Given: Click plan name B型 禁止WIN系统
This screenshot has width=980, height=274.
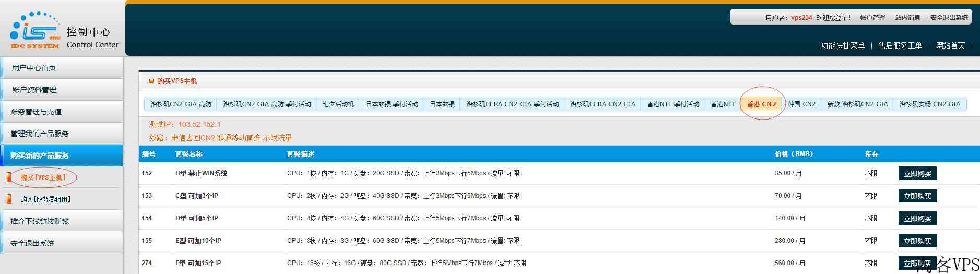Looking at the screenshot, I should pyautogui.click(x=202, y=173).
